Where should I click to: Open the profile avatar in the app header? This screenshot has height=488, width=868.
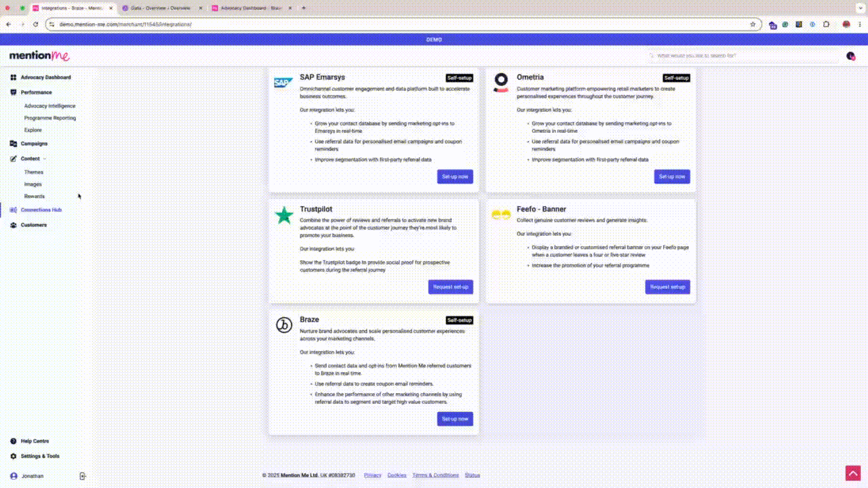pyautogui.click(x=850, y=56)
